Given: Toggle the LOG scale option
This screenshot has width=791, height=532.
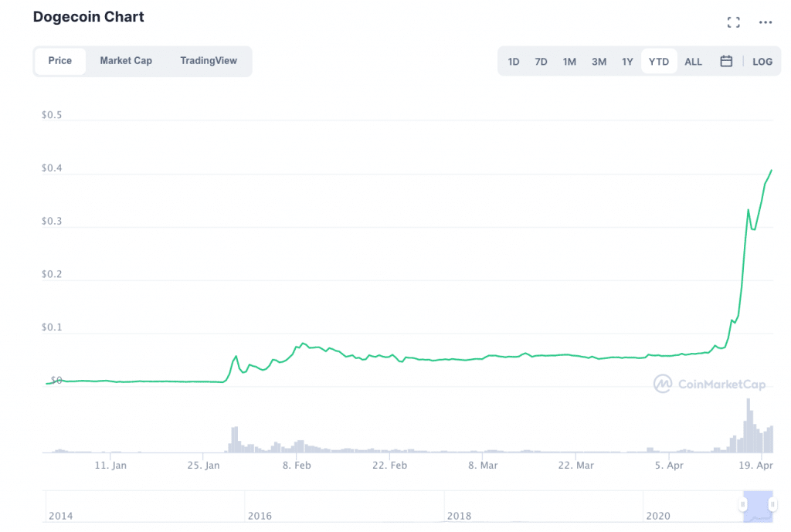Looking at the screenshot, I should (762, 62).
